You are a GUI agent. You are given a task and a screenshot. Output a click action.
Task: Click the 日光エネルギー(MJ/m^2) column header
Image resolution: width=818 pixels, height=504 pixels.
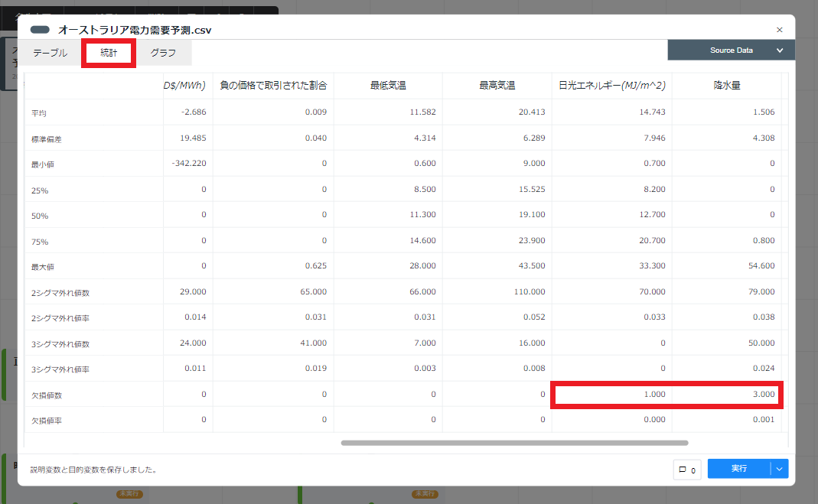coord(611,86)
